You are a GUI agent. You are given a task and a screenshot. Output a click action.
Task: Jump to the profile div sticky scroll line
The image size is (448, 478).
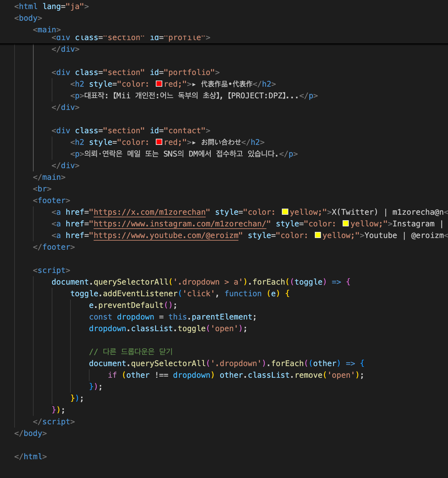[x=131, y=38]
